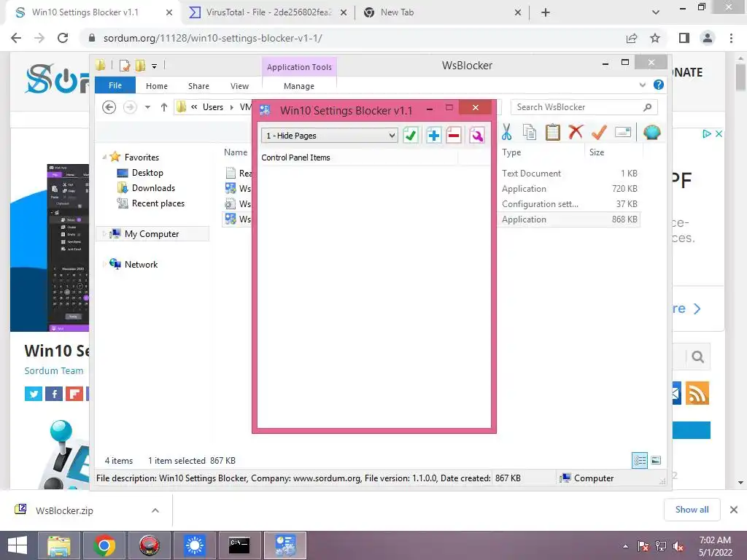
Task: Click the blue shell globe icon in Explorer
Action: click(651, 132)
